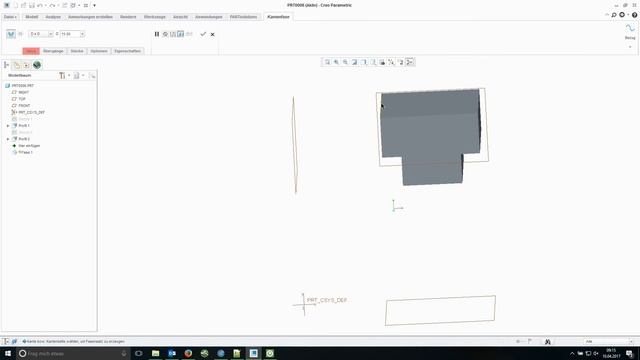Screen dimensions: 640x360
Task: Select the Kantenfase ribbon tab
Action: click(x=278, y=17)
